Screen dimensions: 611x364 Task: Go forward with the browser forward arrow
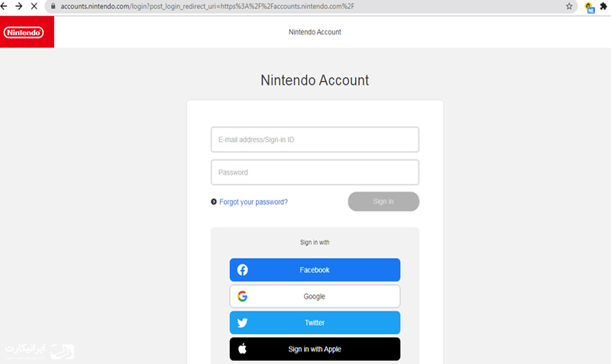pyautogui.click(x=18, y=6)
